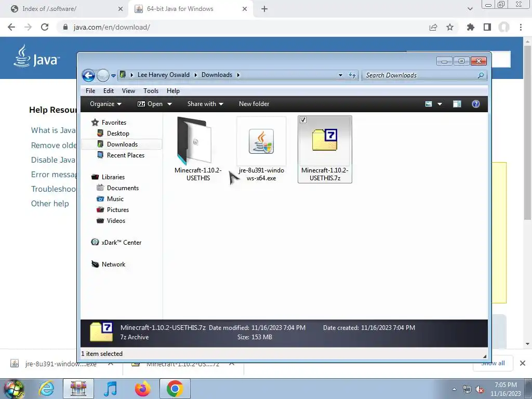The image size is (532, 399).
Task: Expand arrow after Downloads breadcrumb
Action: pos(238,75)
